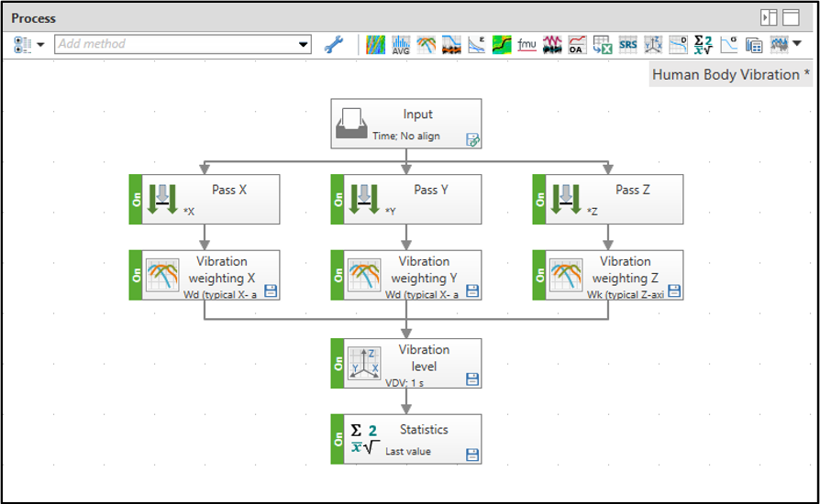Toggle the On switch for Pass Z
The height and width of the screenshot is (504, 820).
[x=539, y=200]
